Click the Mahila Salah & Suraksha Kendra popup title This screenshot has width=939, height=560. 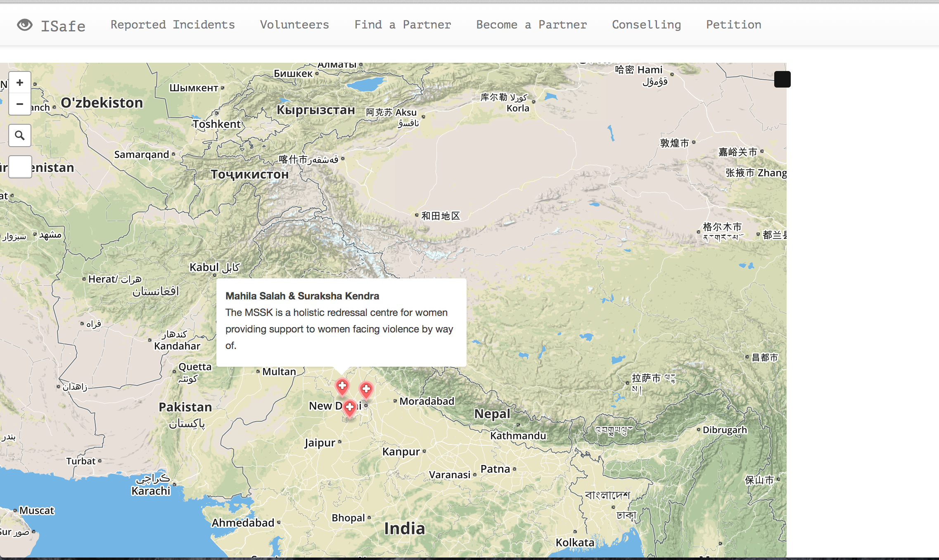point(302,296)
